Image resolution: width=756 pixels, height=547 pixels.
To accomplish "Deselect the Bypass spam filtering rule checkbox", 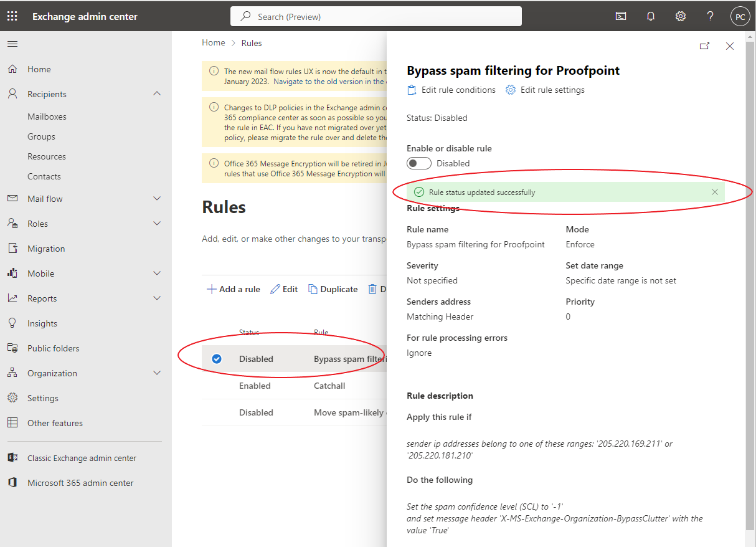I will click(x=216, y=359).
